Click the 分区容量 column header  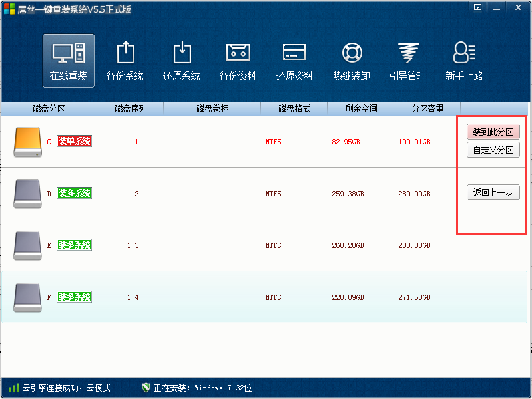427,108
